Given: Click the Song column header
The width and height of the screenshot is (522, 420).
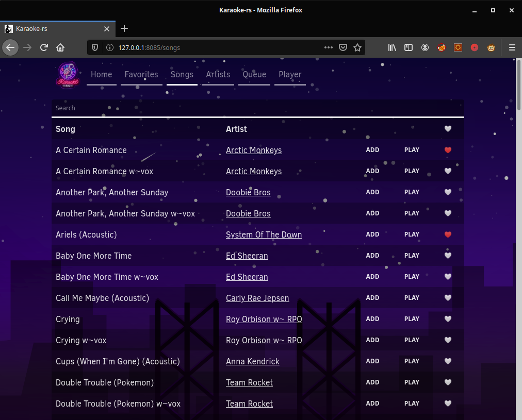Looking at the screenshot, I should click(x=65, y=129).
